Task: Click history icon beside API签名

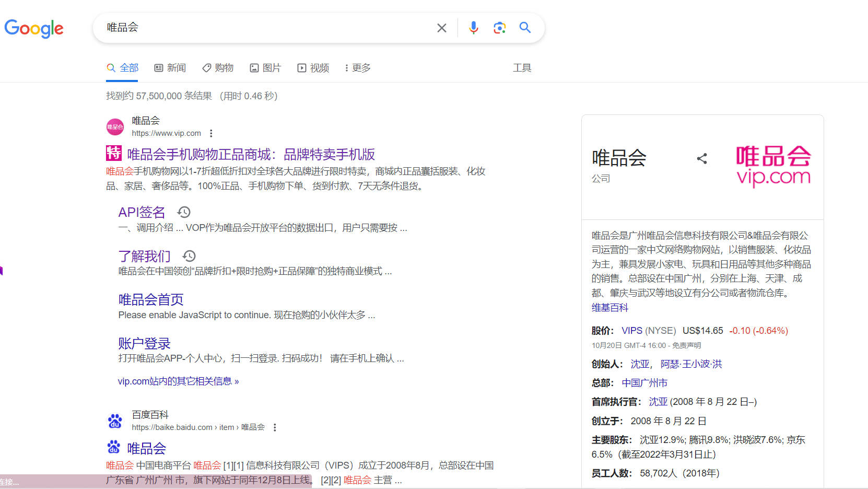Action: pos(184,212)
